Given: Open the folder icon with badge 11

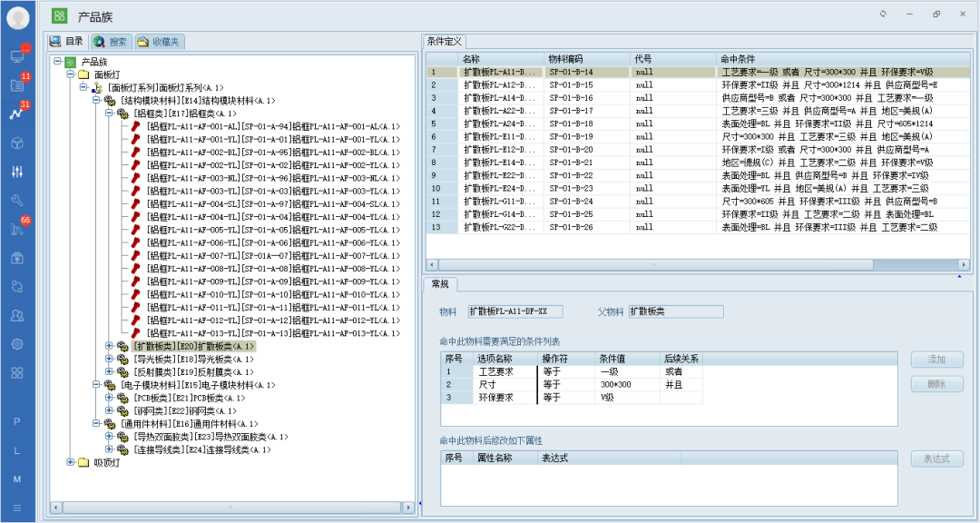Looking at the screenshot, I should (x=17, y=85).
